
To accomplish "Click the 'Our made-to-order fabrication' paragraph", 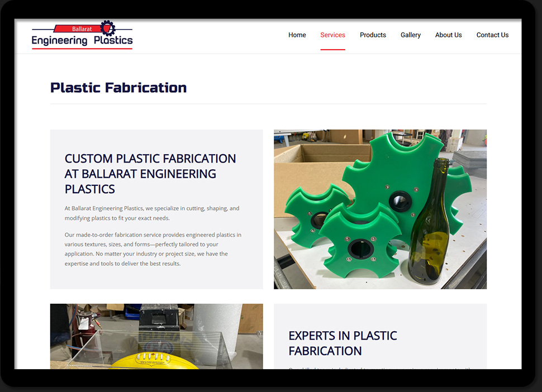I will [153, 249].
